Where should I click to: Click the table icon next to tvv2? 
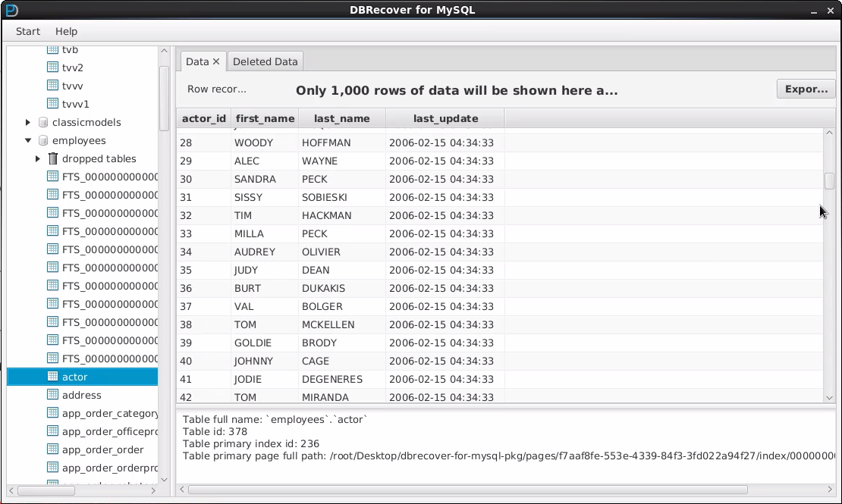(x=52, y=67)
